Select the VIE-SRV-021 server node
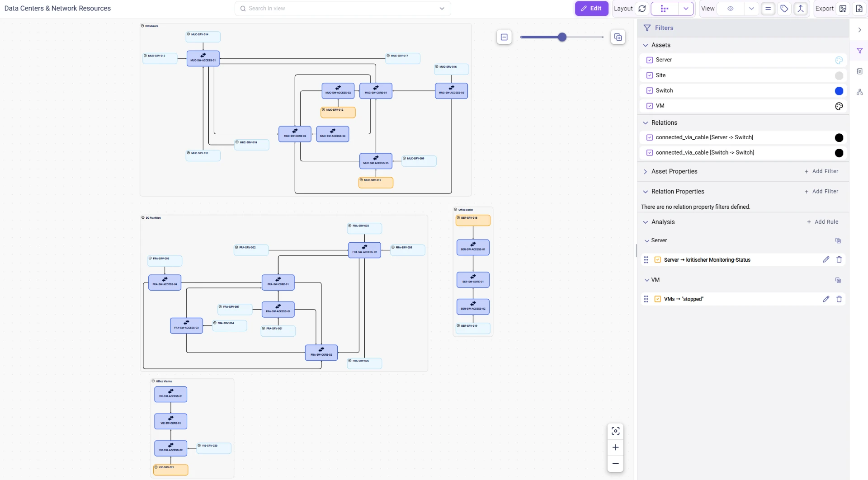Viewport: 868px width, 480px height. pos(171,470)
